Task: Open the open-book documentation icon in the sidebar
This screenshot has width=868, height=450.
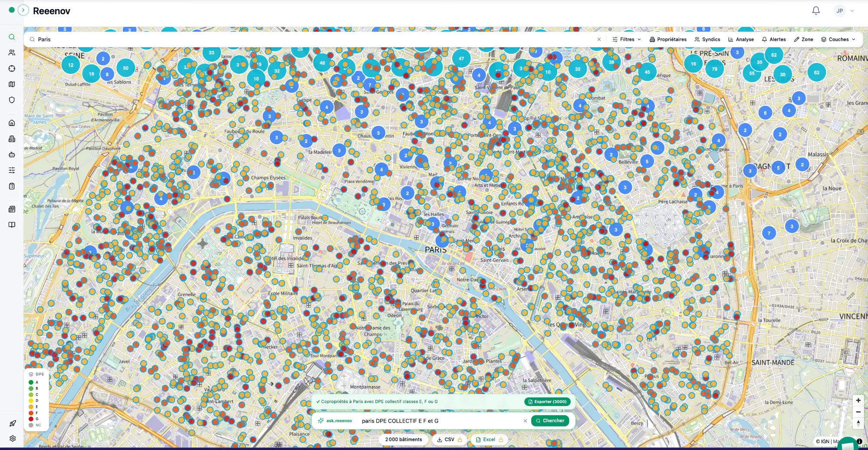Action: (x=12, y=225)
